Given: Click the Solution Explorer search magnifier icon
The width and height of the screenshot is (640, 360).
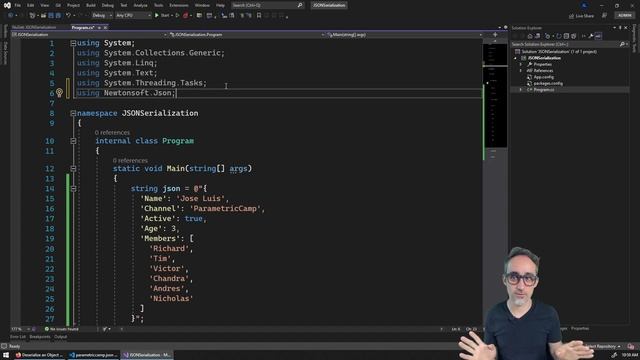Looking at the screenshot, I should coord(622,44).
